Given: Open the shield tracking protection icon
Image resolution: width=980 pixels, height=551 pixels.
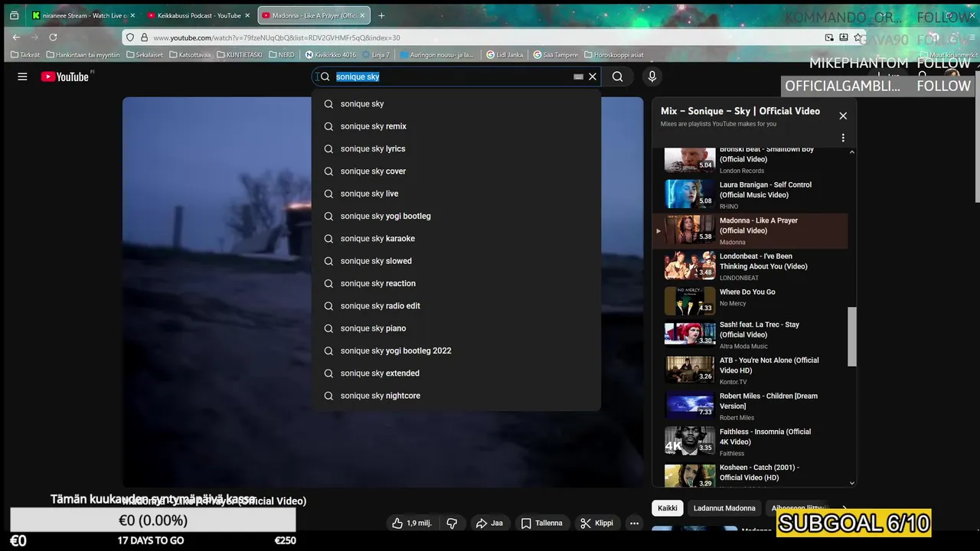Looking at the screenshot, I should click(x=130, y=37).
